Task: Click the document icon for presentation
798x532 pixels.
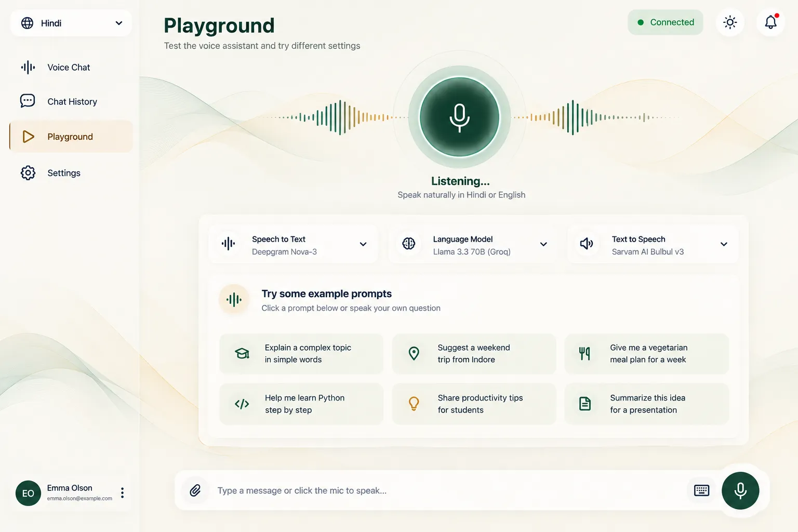Action: pyautogui.click(x=585, y=404)
